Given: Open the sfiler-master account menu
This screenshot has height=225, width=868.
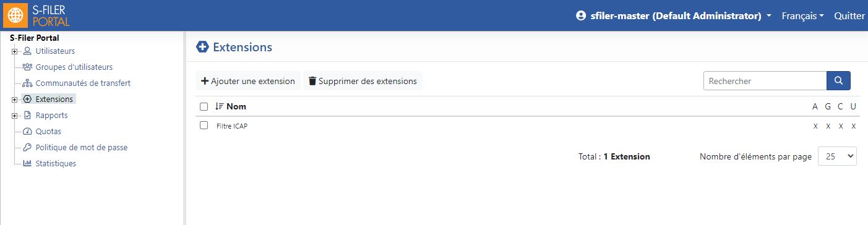Looking at the screenshot, I should point(673,16).
